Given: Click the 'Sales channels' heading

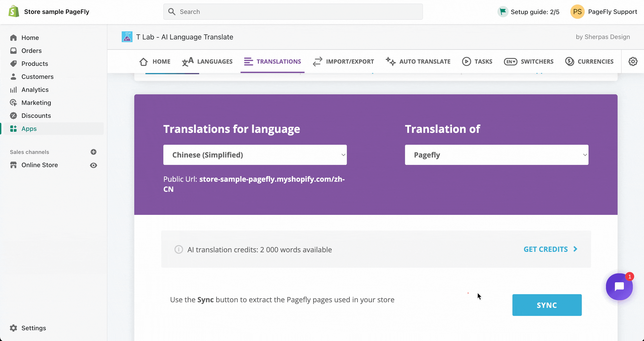Looking at the screenshot, I should tap(30, 152).
